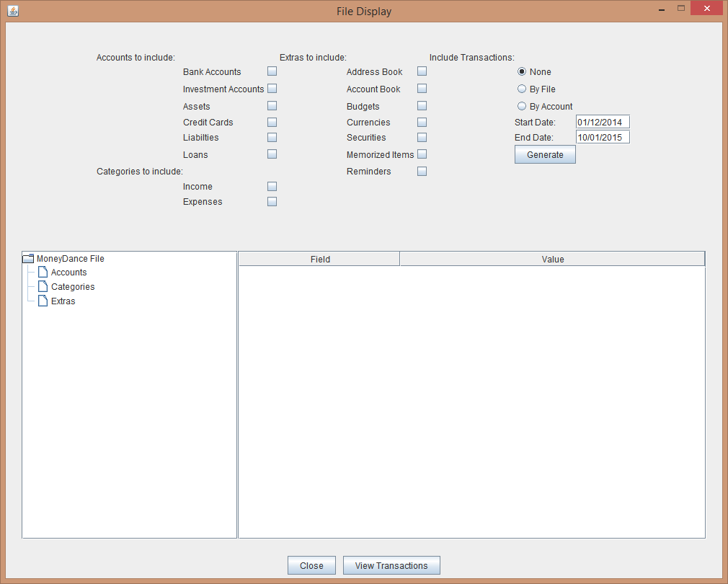The image size is (728, 584).
Task: Click the End Date input field
Action: click(x=603, y=137)
